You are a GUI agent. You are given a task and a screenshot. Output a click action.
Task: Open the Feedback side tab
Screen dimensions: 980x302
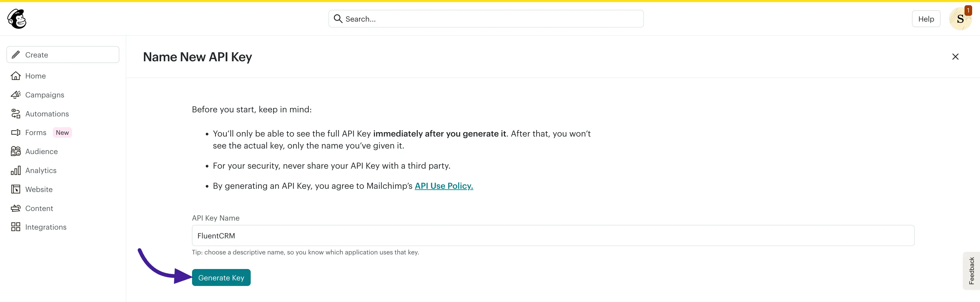point(971,271)
